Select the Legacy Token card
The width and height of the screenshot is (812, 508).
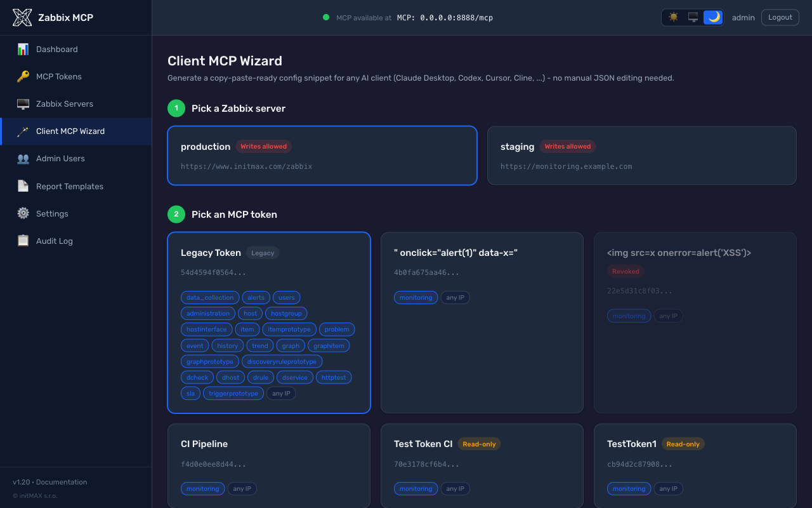269,323
